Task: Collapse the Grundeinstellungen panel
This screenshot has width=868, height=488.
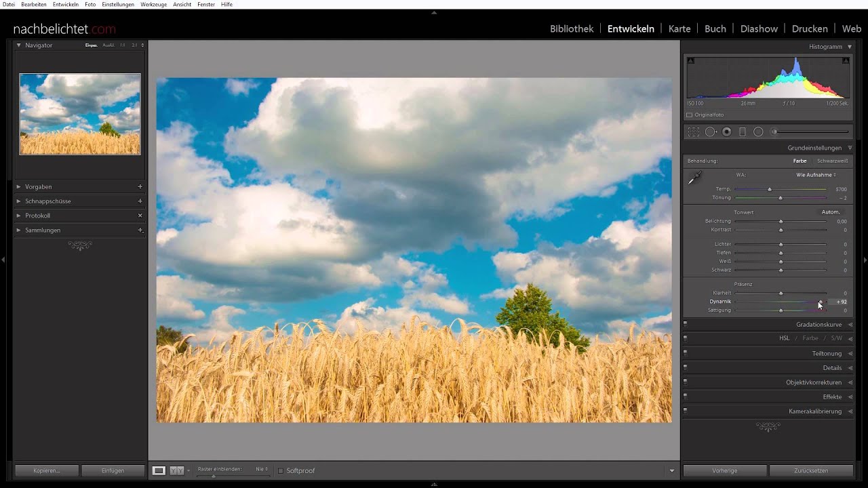Action: [850, 148]
